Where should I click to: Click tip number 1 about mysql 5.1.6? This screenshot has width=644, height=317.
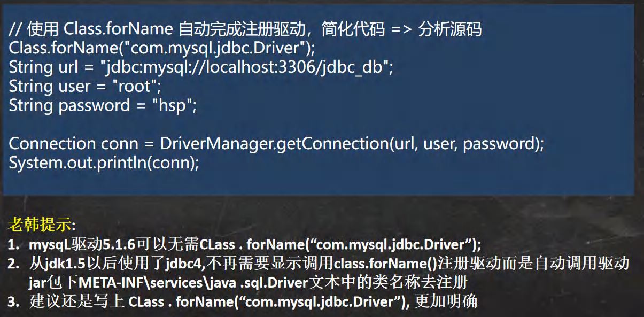coord(245,244)
